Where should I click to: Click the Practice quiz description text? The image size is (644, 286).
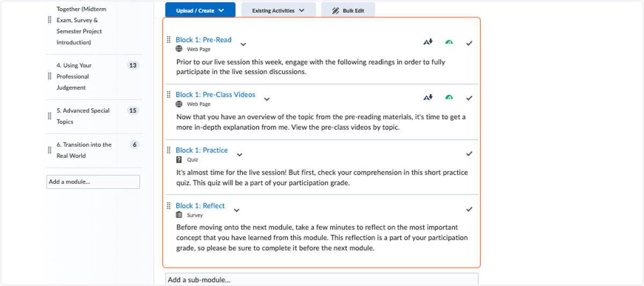[x=322, y=177]
